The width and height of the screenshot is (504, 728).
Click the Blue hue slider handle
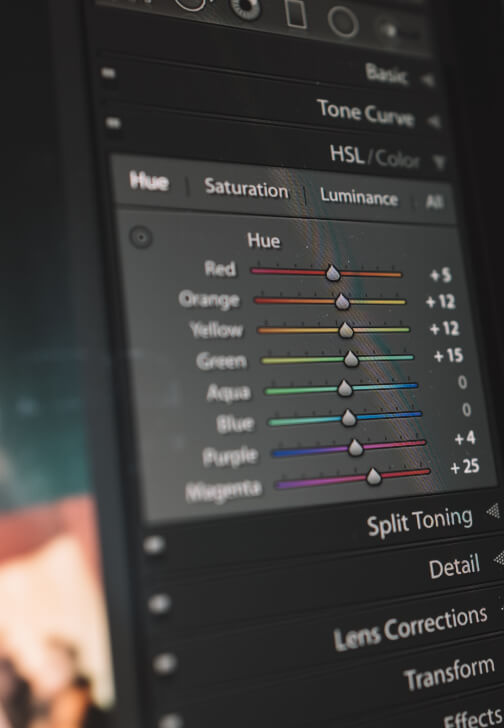point(349,418)
